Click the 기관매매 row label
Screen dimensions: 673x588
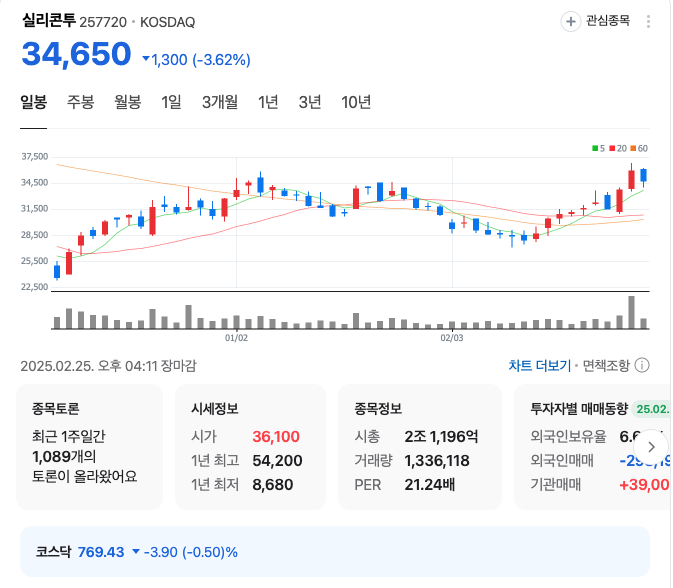555,485
